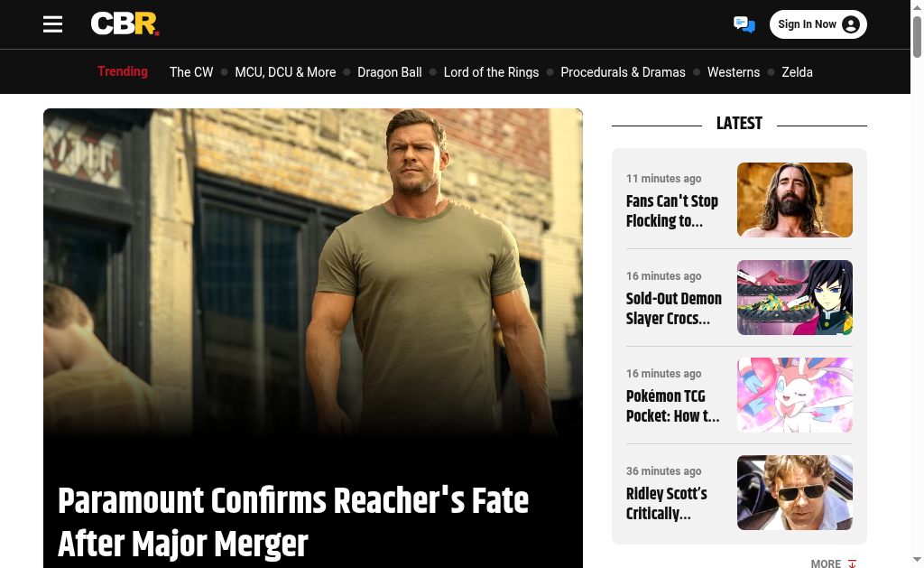This screenshot has width=924, height=568.
Task: Go to the CBR logo homepage
Action: [125, 24]
